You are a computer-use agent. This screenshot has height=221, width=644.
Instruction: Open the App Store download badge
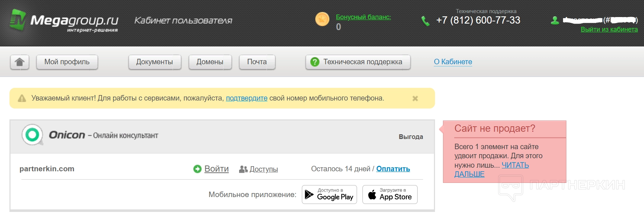click(x=390, y=195)
